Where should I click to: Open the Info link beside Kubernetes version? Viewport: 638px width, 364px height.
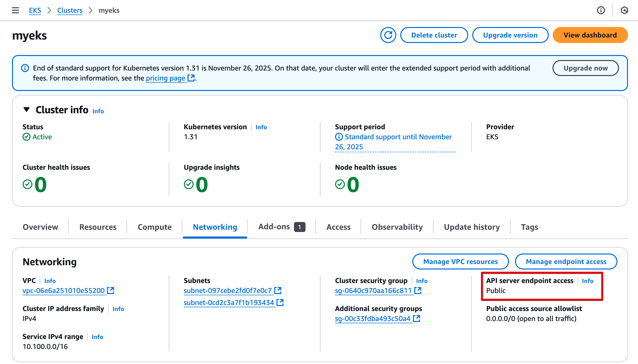point(261,127)
